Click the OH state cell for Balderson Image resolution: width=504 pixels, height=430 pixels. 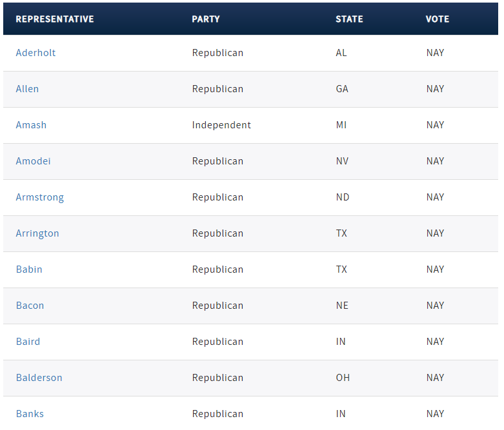[343, 378]
